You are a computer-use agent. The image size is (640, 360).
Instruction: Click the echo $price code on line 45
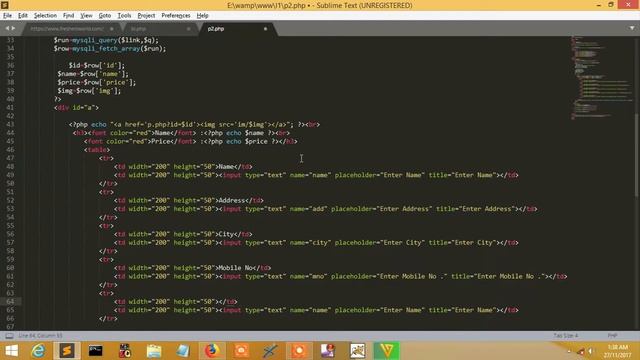coord(247,141)
